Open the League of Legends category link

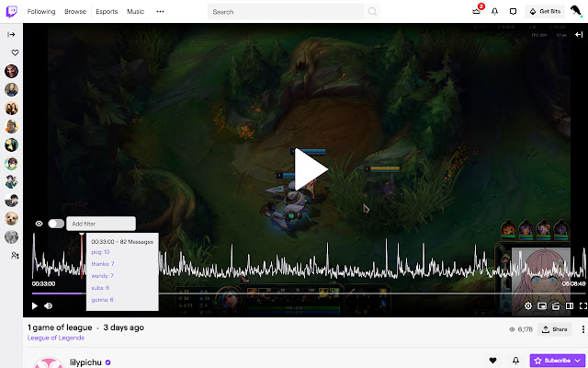[56, 338]
